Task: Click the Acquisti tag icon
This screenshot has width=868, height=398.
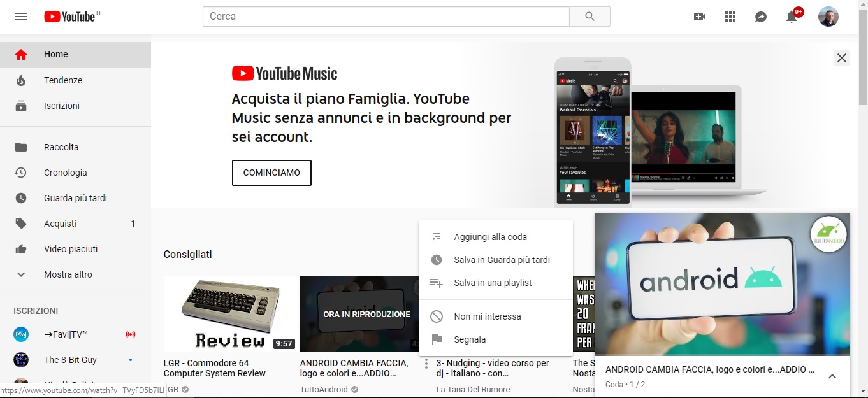Action: click(21, 224)
